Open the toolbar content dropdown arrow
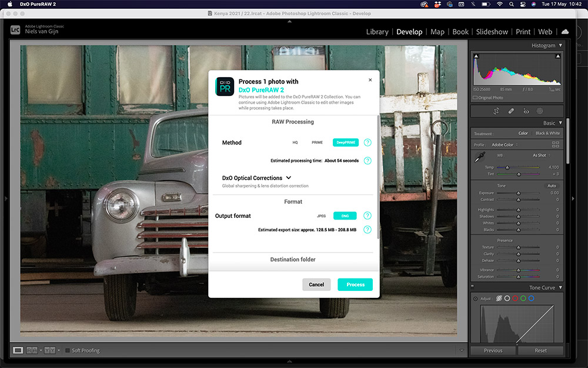The width and height of the screenshot is (588, 368). pos(462,350)
